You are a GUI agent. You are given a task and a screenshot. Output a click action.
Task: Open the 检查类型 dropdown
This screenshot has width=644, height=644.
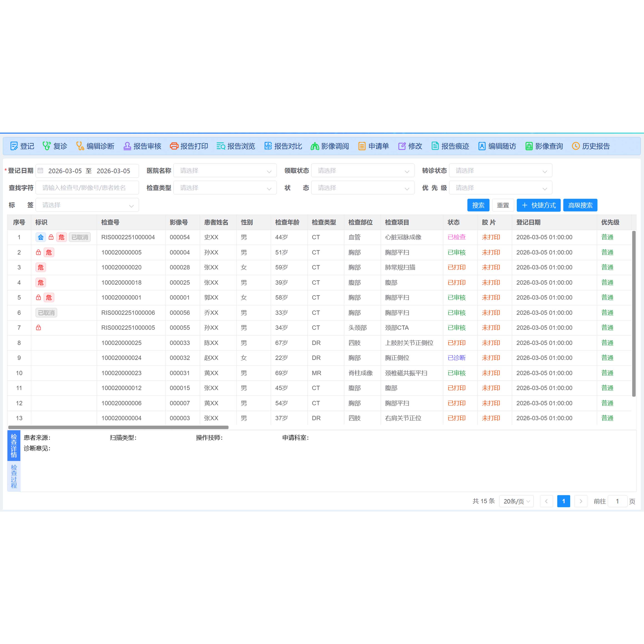pyautogui.click(x=225, y=188)
